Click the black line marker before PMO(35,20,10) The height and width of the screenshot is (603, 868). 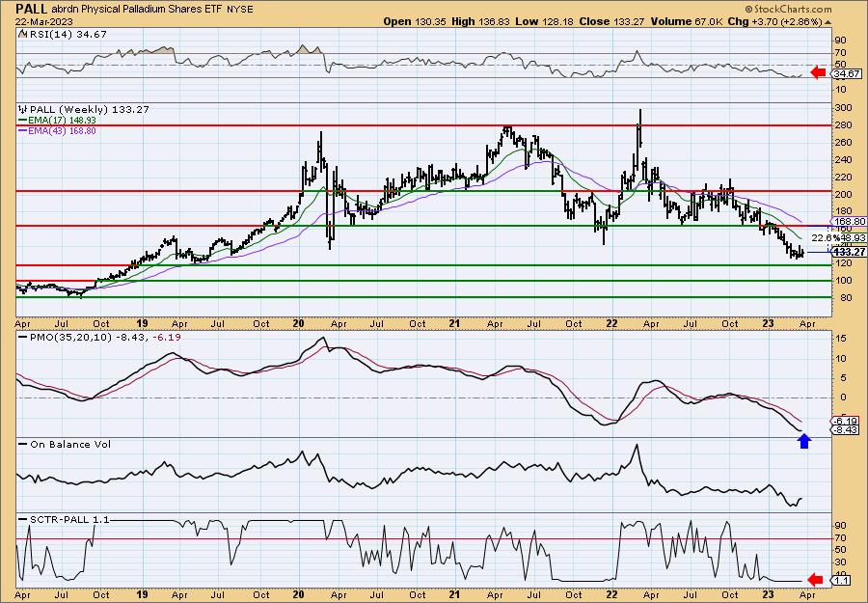(23, 338)
